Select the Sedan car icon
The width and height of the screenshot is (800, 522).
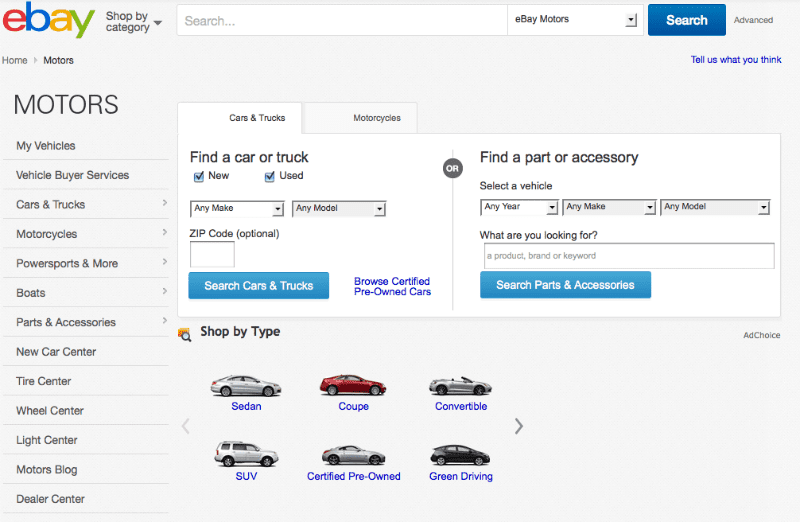245,386
